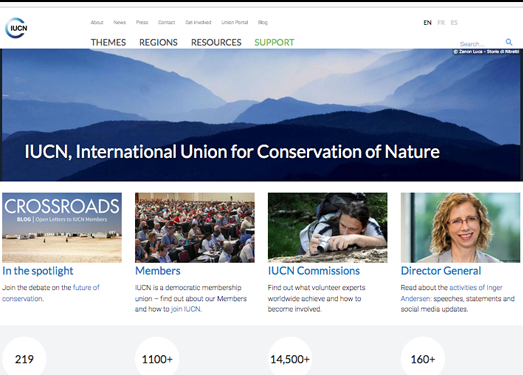The width and height of the screenshot is (523, 375).
Task: Open the Director General heading link
Action: (x=441, y=271)
